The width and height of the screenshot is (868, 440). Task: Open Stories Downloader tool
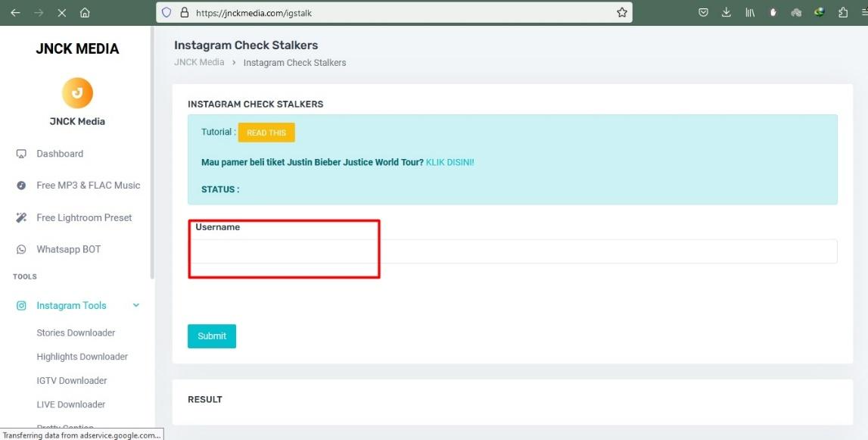pos(76,333)
